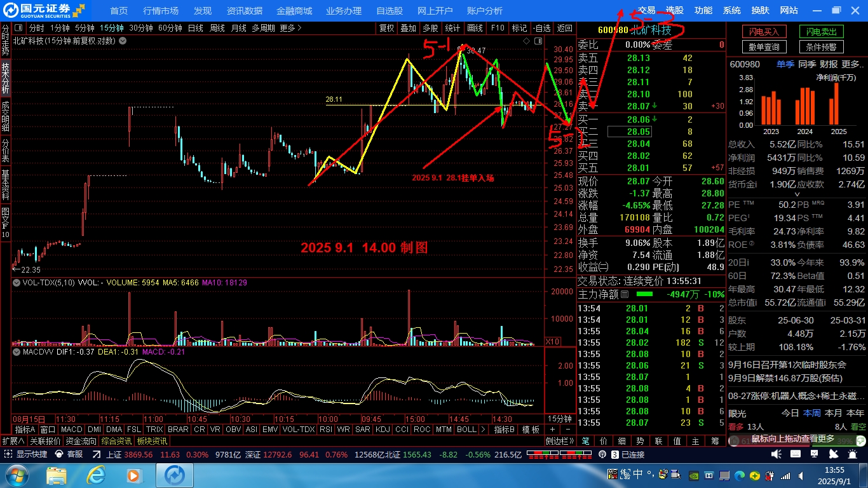Screen dimensions: 868x488
Task: Expand 更多.. in financial report tabs
Action: 851,64
